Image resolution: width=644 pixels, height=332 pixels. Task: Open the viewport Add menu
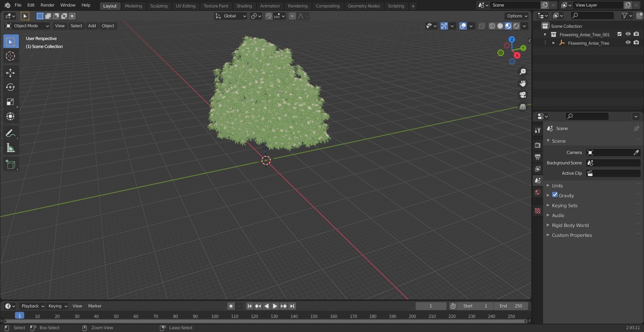click(x=92, y=26)
